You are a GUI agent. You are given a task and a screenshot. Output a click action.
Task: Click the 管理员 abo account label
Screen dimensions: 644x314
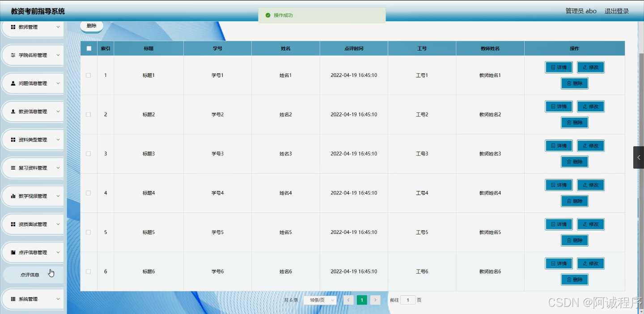(x=581, y=11)
